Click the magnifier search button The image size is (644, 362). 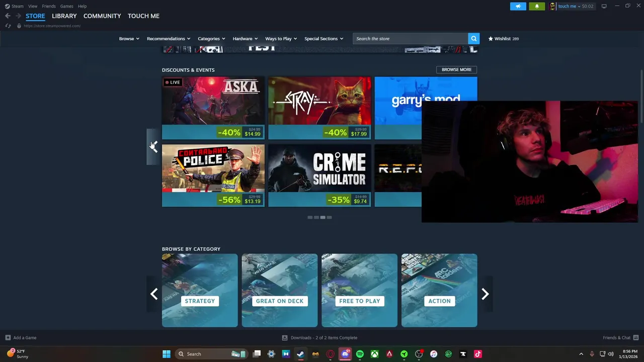tap(473, 38)
